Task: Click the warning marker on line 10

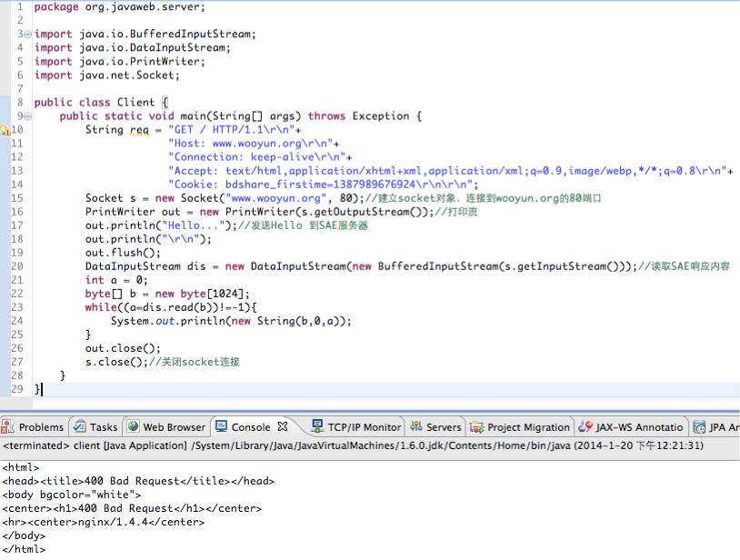Action: [5, 130]
